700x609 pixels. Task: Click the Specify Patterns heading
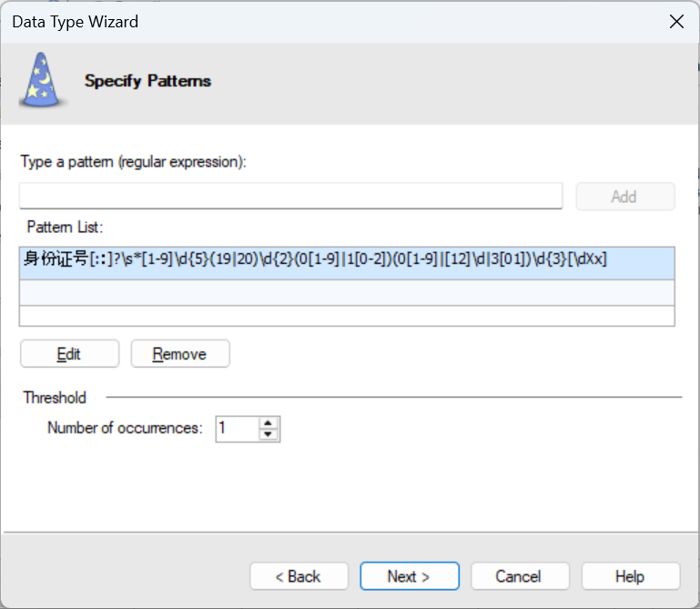click(x=147, y=81)
